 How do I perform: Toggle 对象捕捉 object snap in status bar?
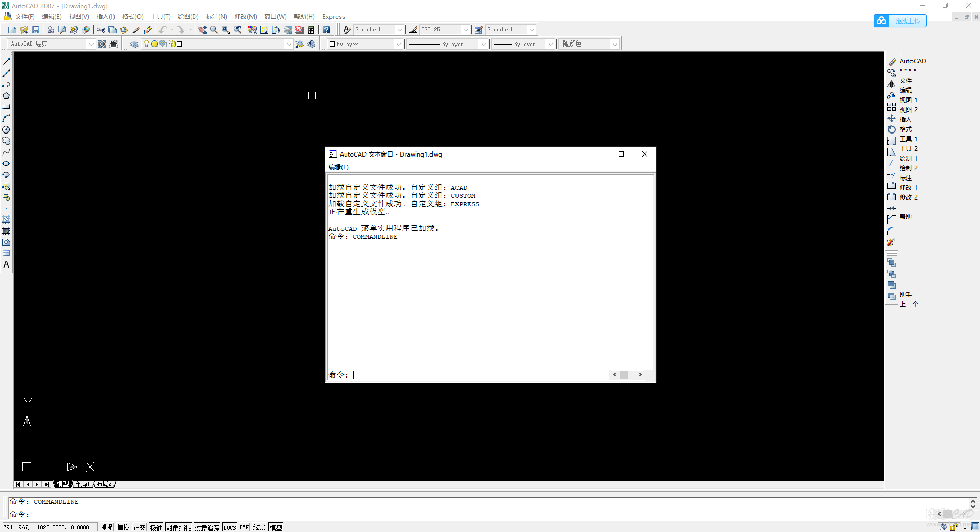tap(178, 527)
